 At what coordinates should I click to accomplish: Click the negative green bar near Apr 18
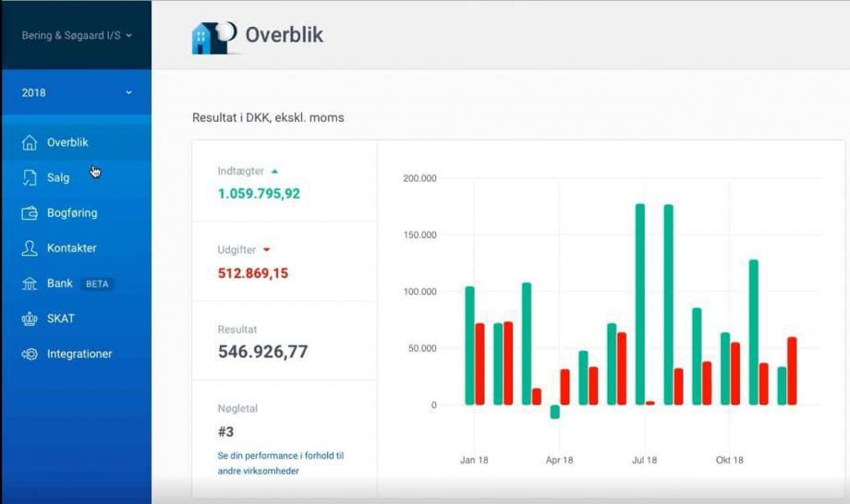point(555,412)
